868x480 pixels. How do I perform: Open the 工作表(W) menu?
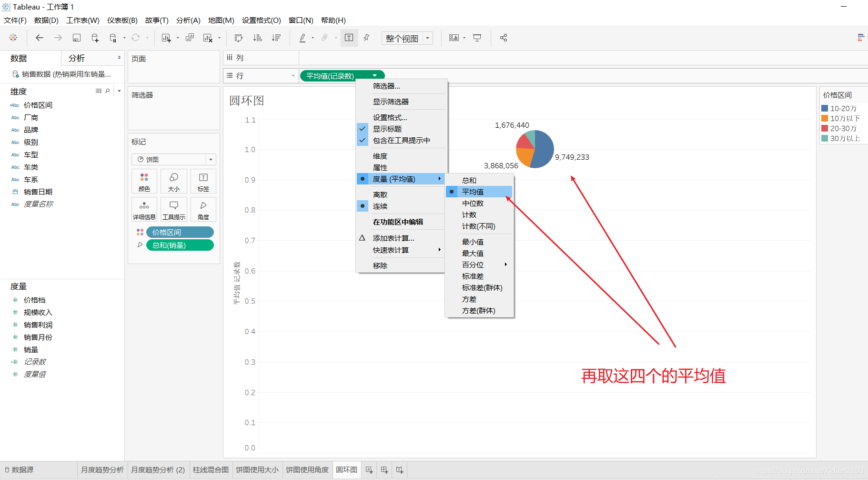[x=83, y=20]
